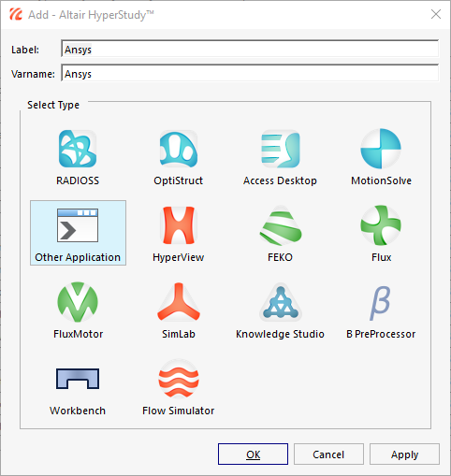
Task: Focus the Varname text field
Action: tap(250, 73)
